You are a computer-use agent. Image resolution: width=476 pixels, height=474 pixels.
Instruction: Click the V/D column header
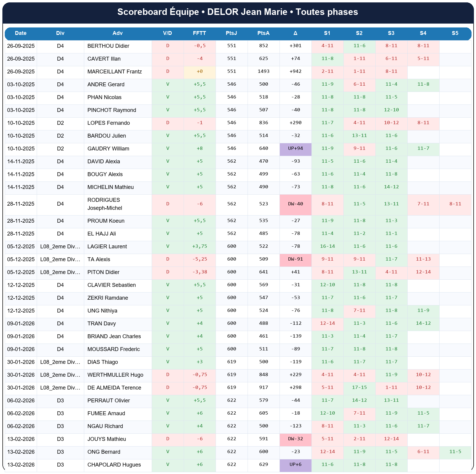(x=168, y=33)
